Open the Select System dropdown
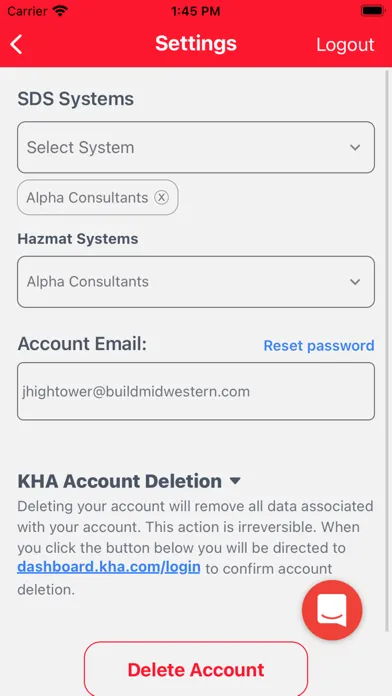The width and height of the screenshot is (392, 696). (x=196, y=147)
